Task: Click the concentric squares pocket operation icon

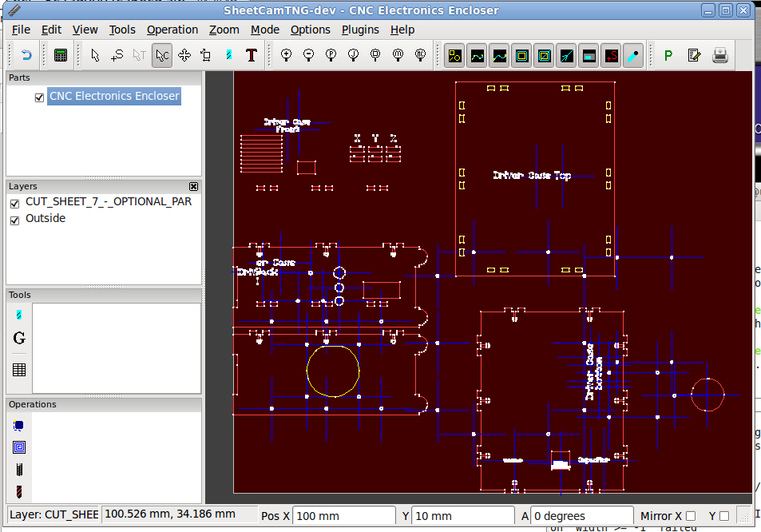Action: 19,447
